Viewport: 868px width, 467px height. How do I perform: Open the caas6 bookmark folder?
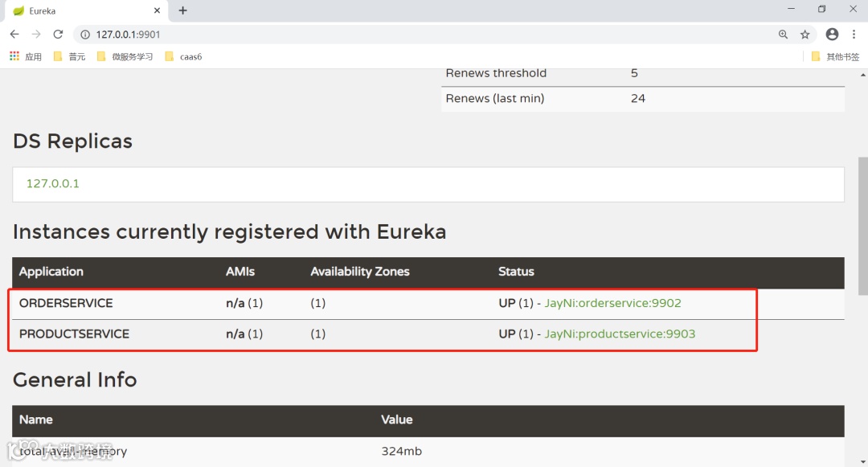183,56
